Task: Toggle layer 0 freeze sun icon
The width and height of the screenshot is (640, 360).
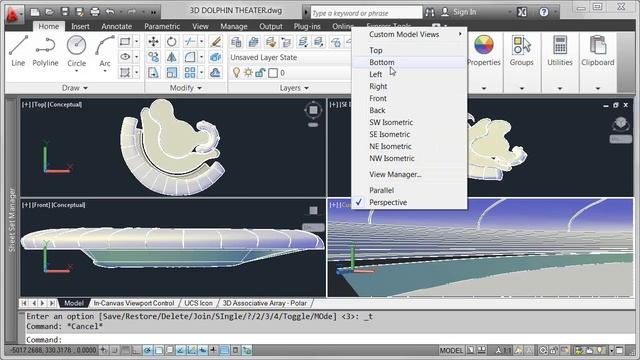Action: tap(248, 73)
